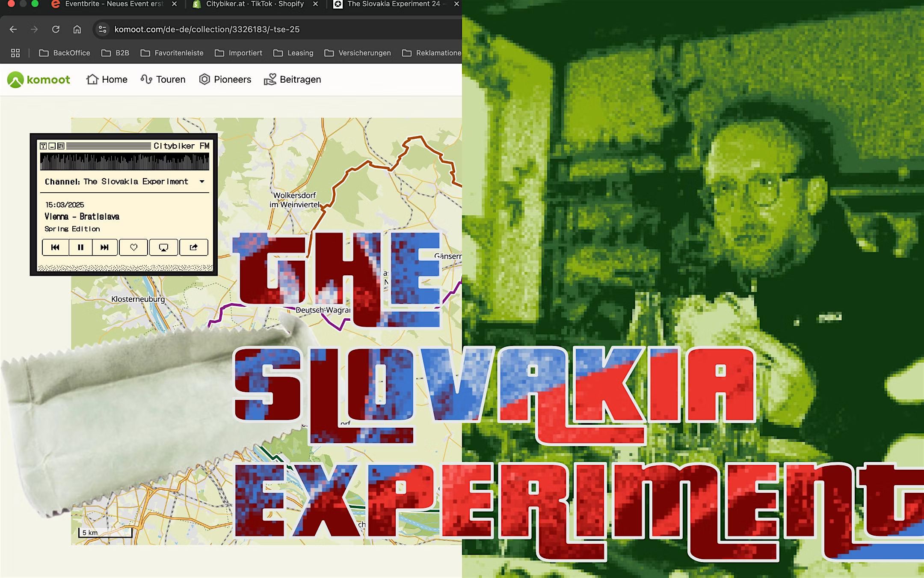Click the first small box in player title bar
The width and height of the screenshot is (924, 578).
43,146
